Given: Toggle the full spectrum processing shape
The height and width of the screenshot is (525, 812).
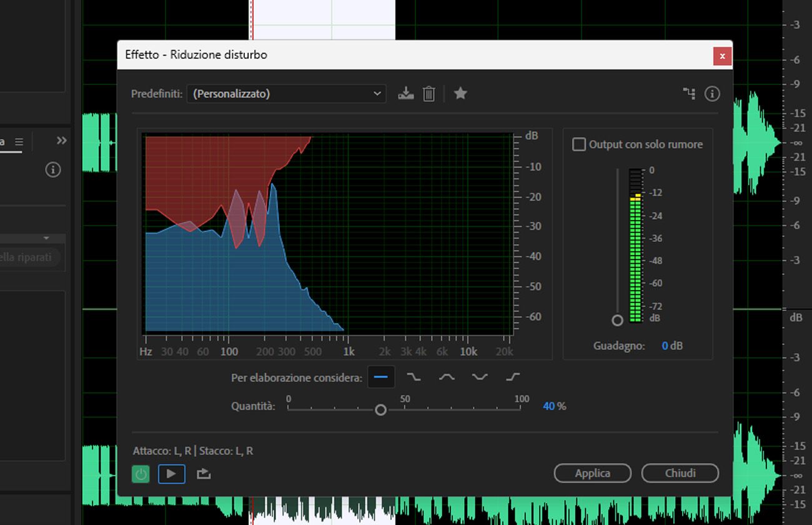Looking at the screenshot, I should pos(381,376).
